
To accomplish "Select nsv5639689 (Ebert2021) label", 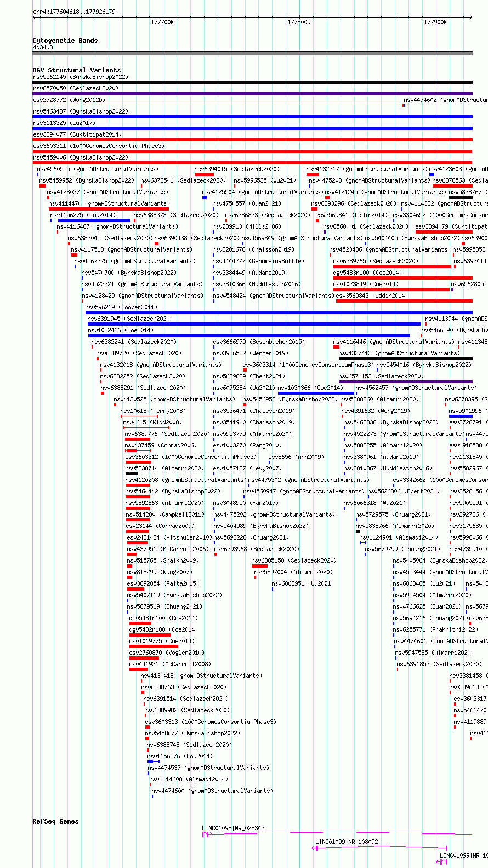I will tap(249, 376).
